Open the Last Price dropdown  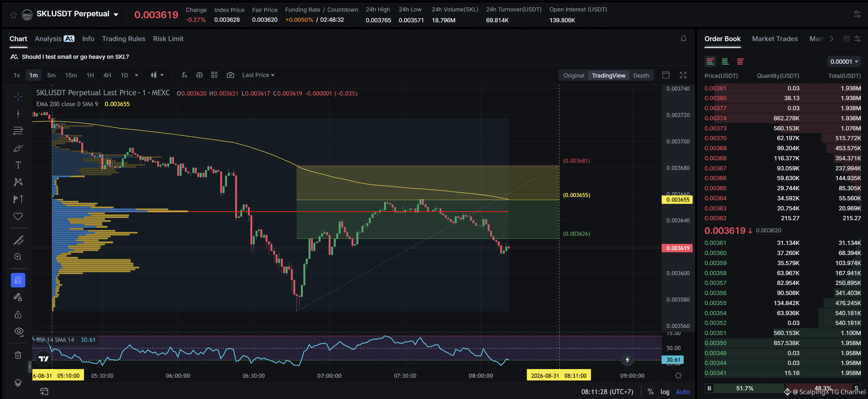click(x=258, y=75)
